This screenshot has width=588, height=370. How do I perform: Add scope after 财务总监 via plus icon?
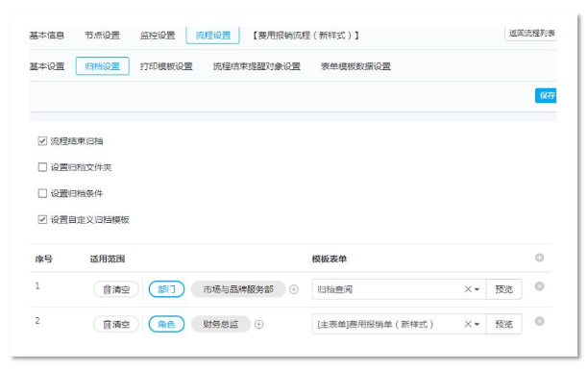[258, 324]
